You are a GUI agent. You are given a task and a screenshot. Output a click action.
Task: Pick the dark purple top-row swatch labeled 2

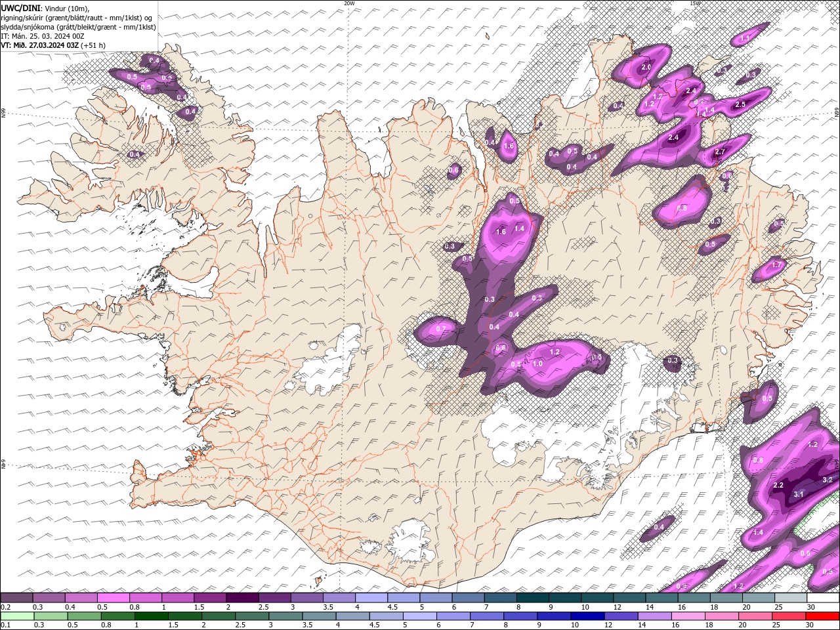pos(242,597)
